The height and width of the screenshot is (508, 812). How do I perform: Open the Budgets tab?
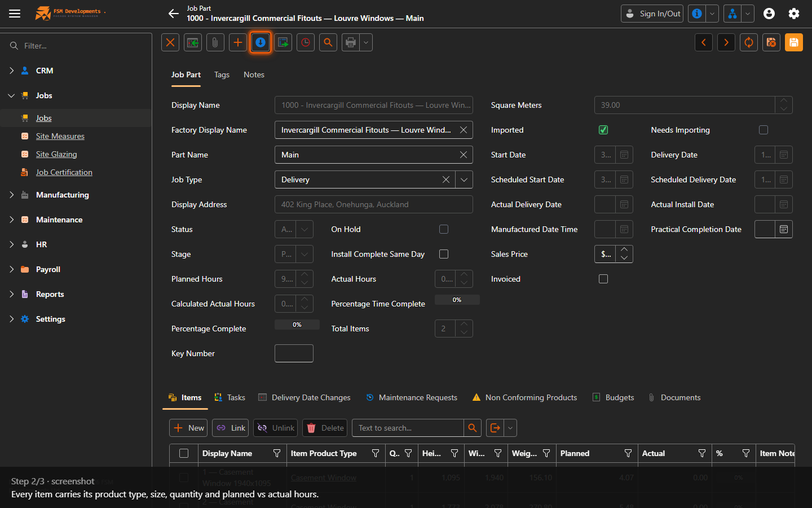click(613, 397)
